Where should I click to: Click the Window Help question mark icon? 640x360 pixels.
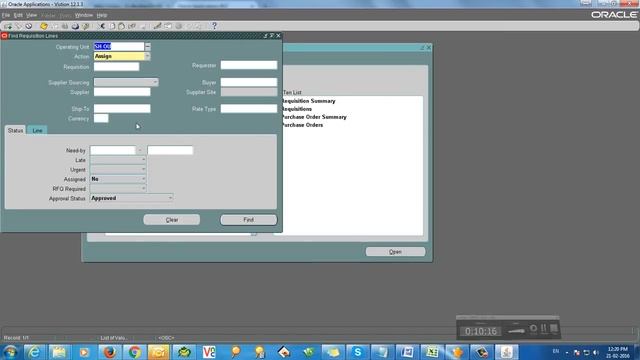pos(214,26)
